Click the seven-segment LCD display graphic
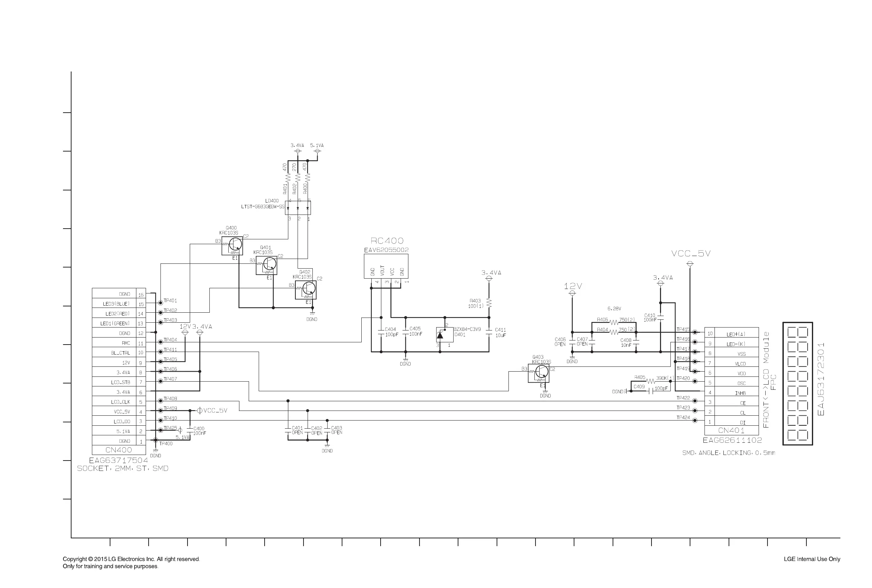Image resolution: width=872 pixels, height=588 pixels. point(798,383)
